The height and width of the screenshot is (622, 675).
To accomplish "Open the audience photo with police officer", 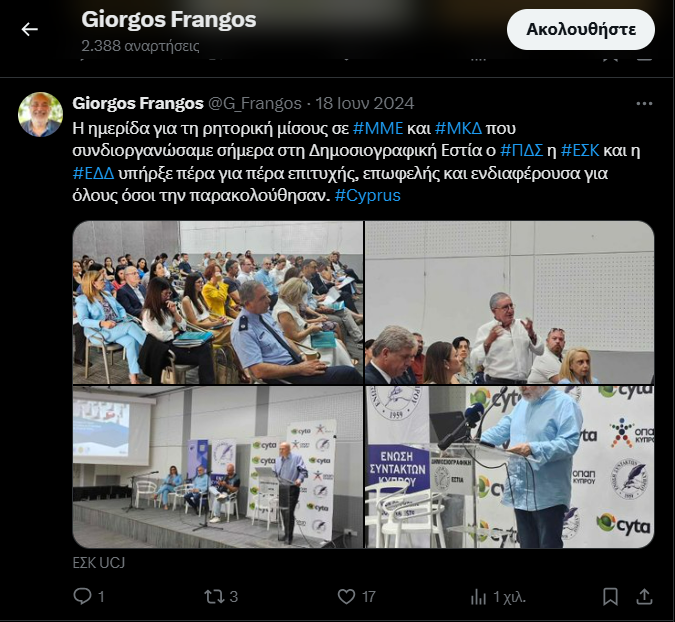I will (218, 303).
